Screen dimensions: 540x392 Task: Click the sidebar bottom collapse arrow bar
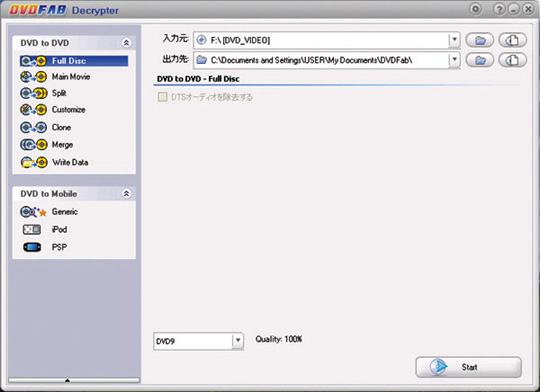(74, 380)
